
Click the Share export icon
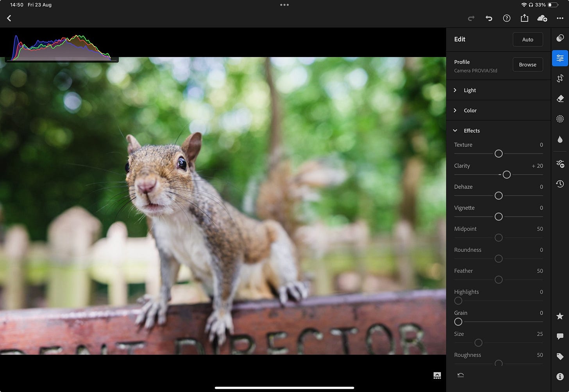click(x=524, y=18)
